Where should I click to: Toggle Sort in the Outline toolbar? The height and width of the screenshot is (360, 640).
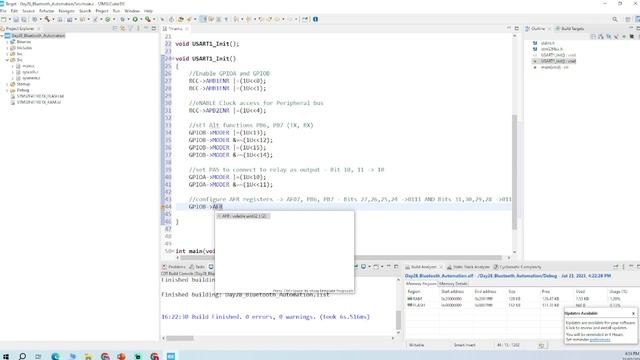[601, 37]
